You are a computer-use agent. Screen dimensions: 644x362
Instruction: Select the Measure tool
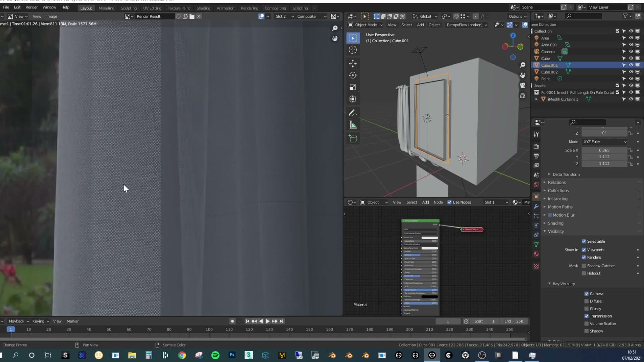point(353,125)
